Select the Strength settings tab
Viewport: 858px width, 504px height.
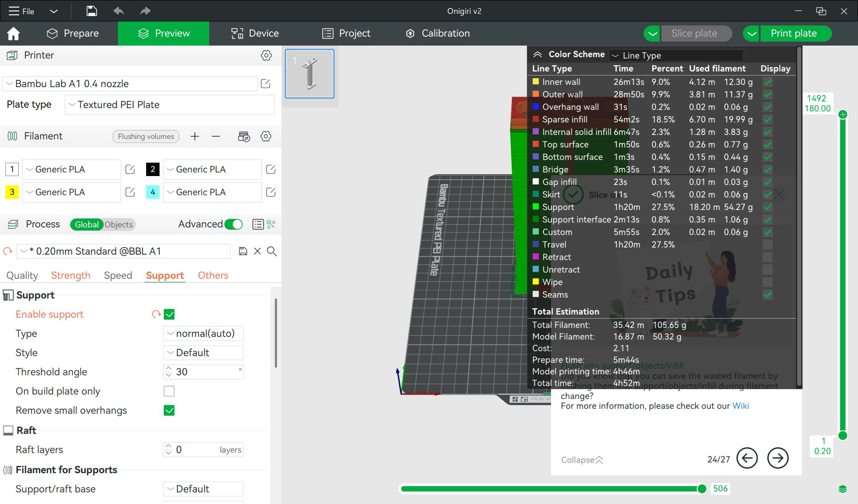pyautogui.click(x=71, y=275)
